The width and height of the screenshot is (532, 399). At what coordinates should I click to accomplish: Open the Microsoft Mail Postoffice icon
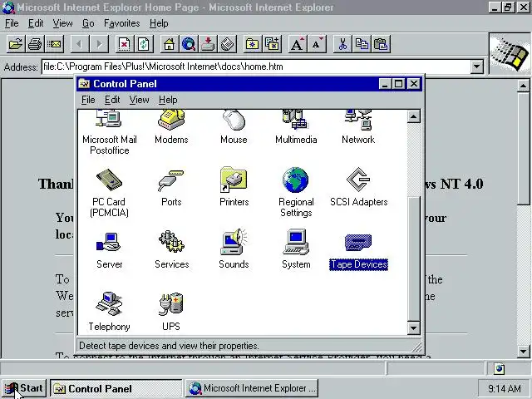click(x=109, y=132)
